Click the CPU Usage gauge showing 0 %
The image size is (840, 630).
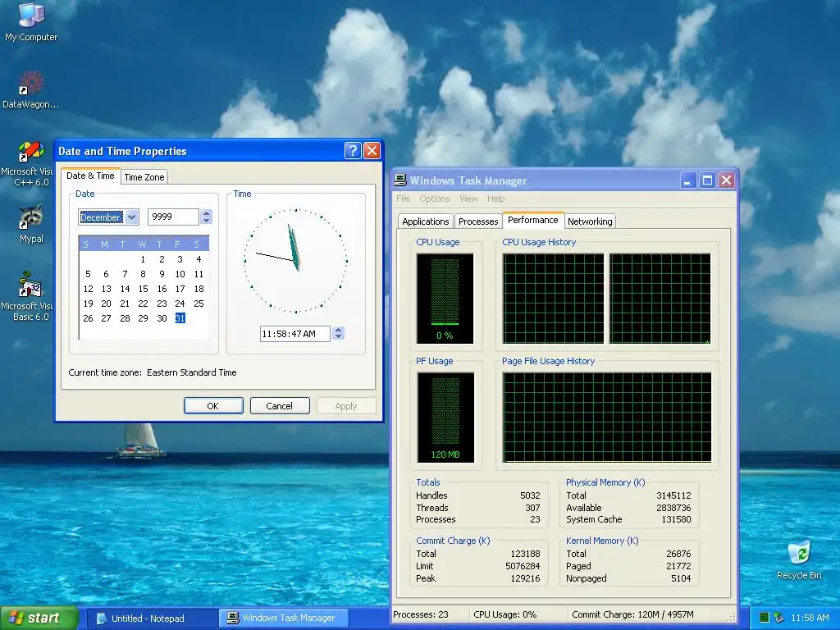[445, 299]
